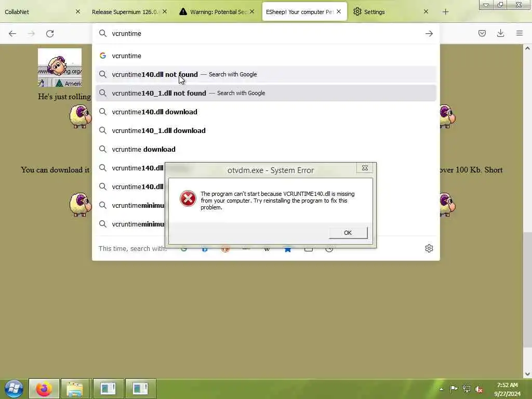Screen dimensions: 532x399
Task: Click the eSheep screenshot thumbnail
Action: pyautogui.click(x=60, y=68)
